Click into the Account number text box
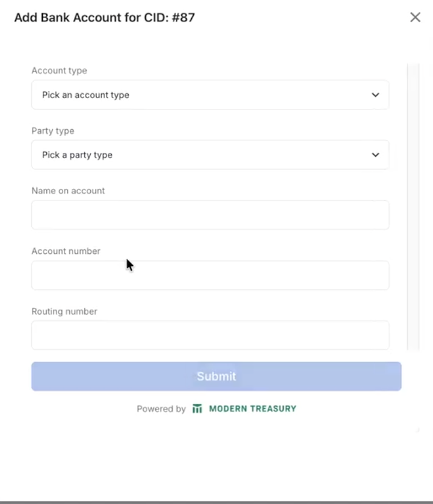This screenshot has width=433, height=504. (210, 275)
